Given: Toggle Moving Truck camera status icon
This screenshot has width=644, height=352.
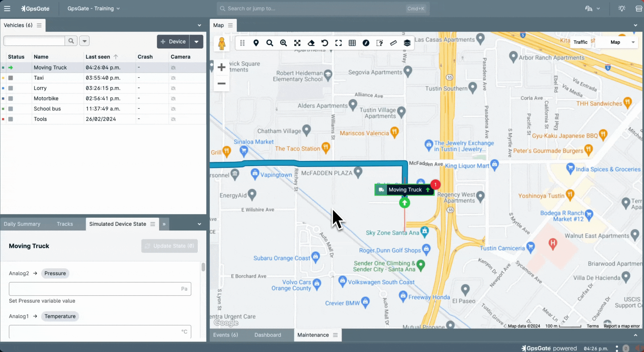Looking at the screenshot, I should click(173, 67).
